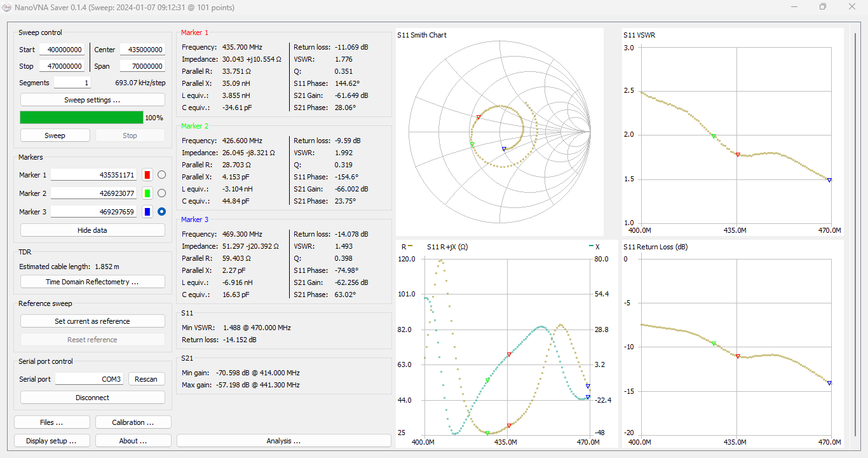868x458 pixels.
Task: Open the Calibration window
Action: click(x=133, y=422)
